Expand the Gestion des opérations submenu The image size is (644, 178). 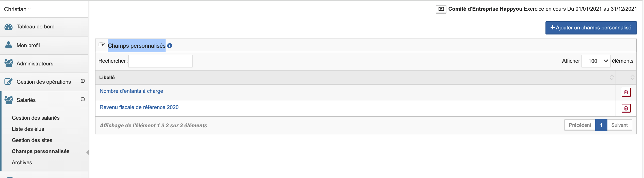tap(83, 81)
